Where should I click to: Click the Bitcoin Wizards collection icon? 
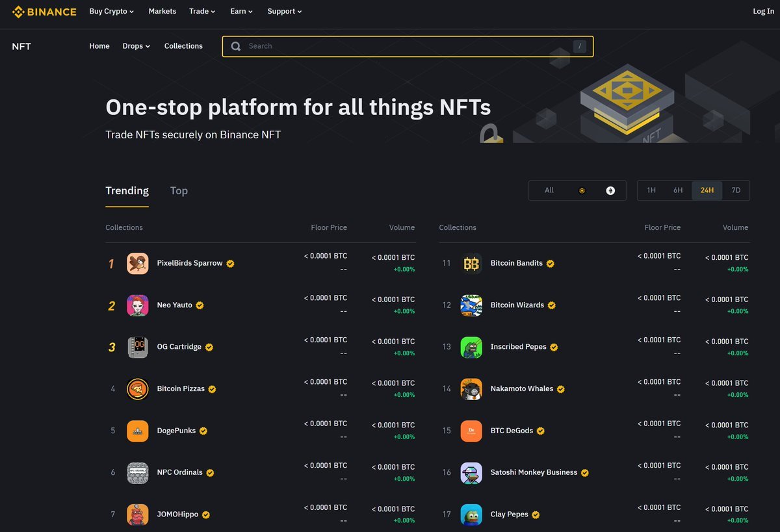(x=471, y=305)
